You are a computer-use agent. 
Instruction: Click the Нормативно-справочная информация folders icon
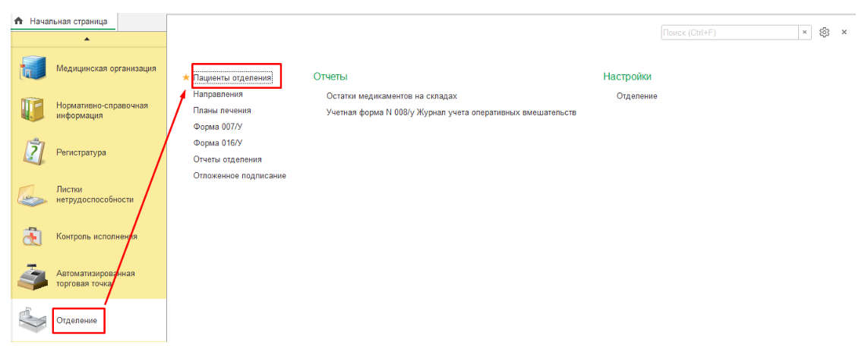pos(33,111)
